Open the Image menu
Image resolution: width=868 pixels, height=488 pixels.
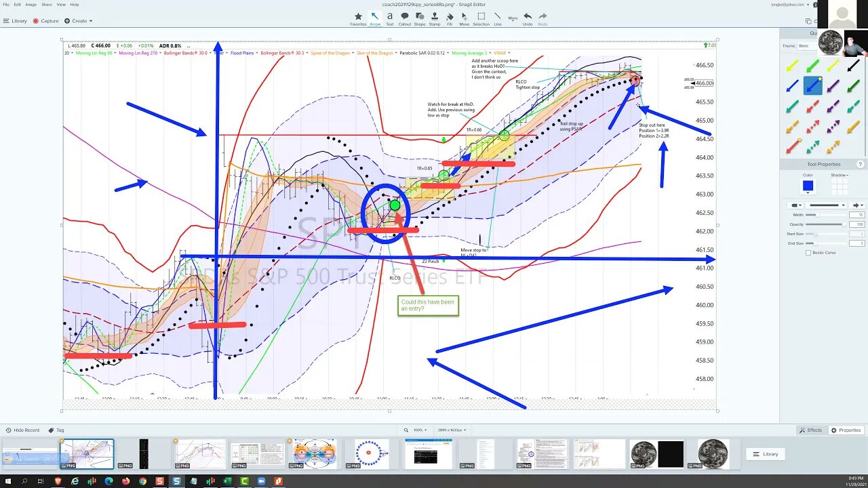tap(31, 5)
